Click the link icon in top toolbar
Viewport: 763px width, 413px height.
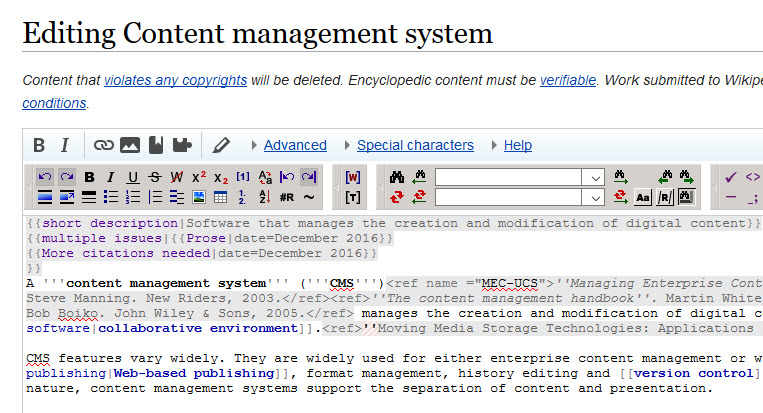[104, 145]
